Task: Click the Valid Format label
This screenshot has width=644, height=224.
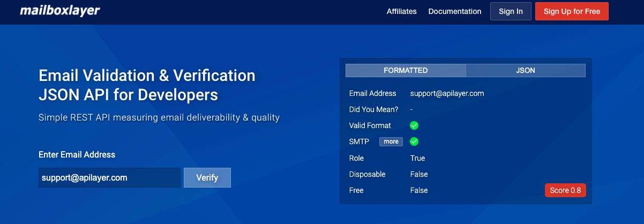Action: click(370, 125)
